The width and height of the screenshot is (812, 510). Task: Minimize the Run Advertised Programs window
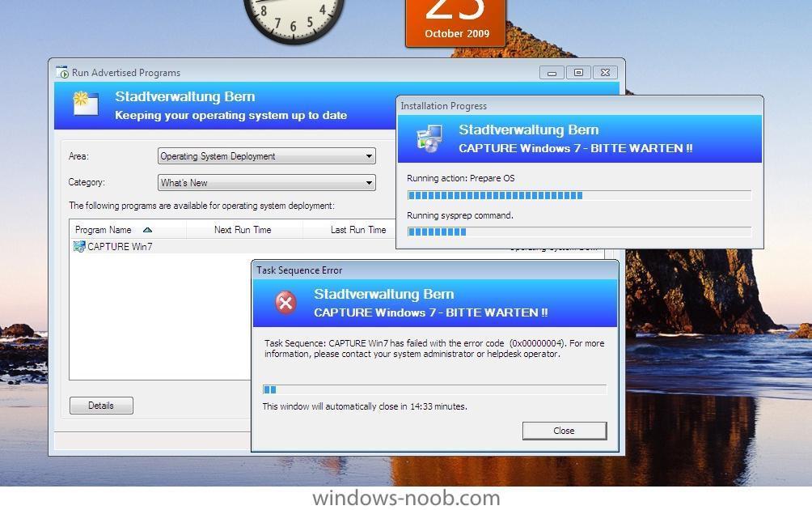[552, 73]
